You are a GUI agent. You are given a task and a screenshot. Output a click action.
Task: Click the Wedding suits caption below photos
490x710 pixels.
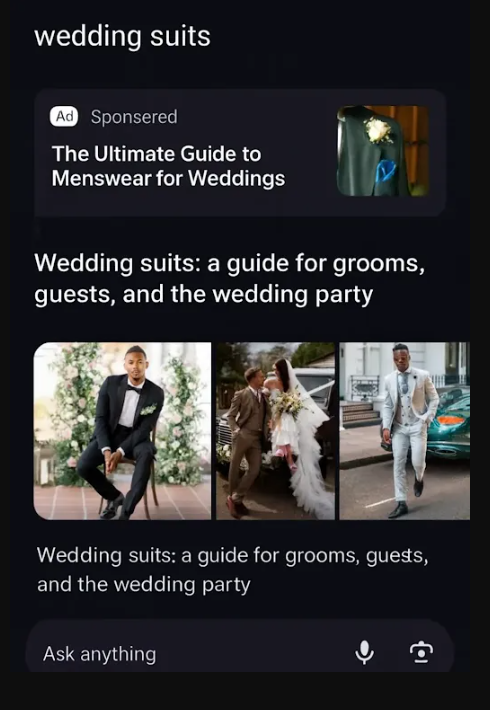[232, 569]
